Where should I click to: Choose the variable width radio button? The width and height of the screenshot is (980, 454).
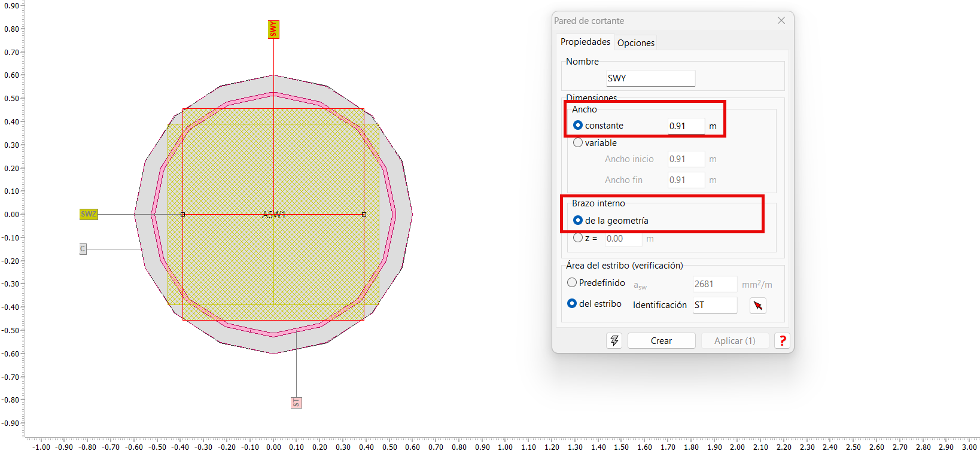pos(578,143)
